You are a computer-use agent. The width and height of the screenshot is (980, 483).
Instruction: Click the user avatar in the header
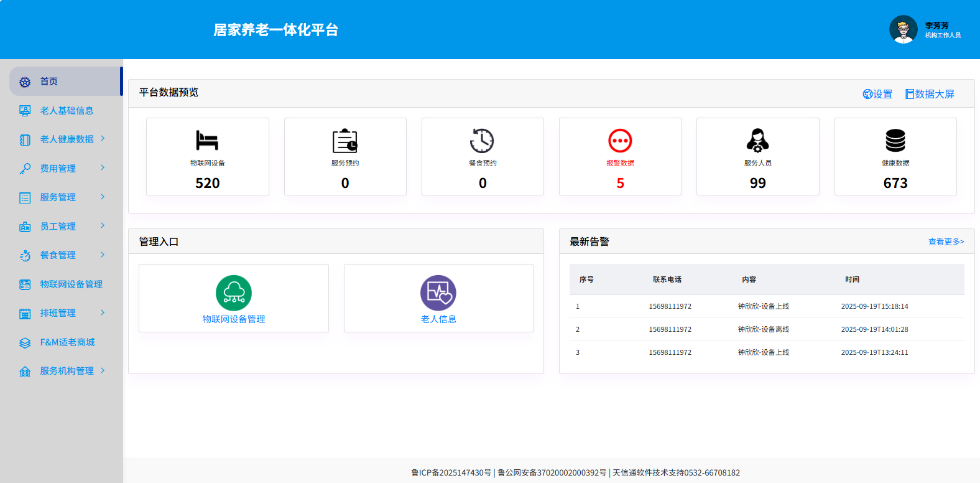click(x=903, y=29)
